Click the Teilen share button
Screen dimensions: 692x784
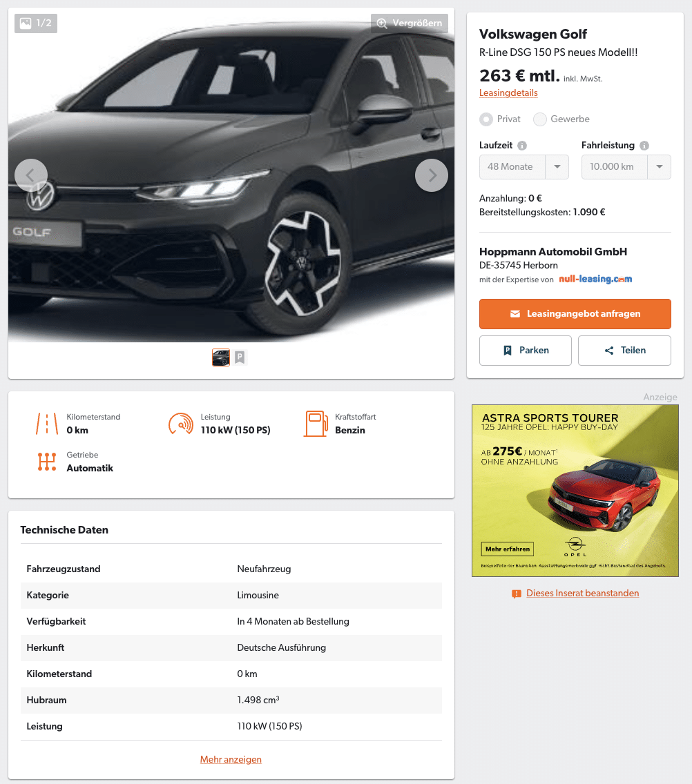click(x=624, y=351)
